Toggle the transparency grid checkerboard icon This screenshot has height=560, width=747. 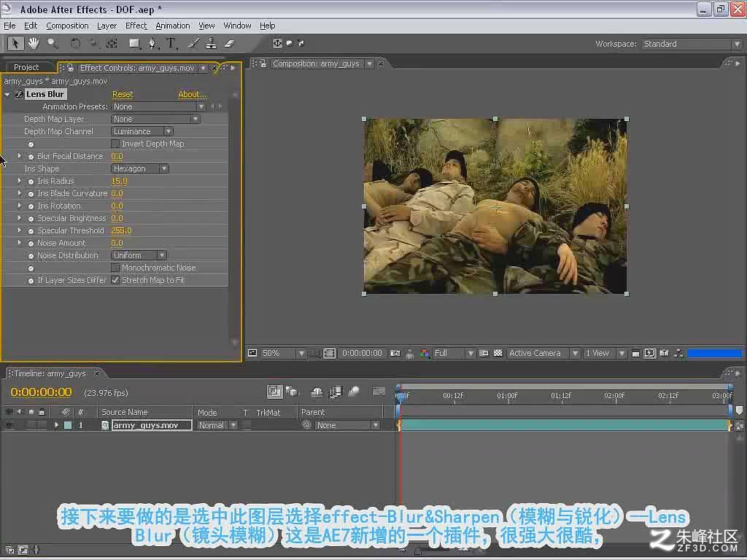pyautogui.click(x=498, y=353)
